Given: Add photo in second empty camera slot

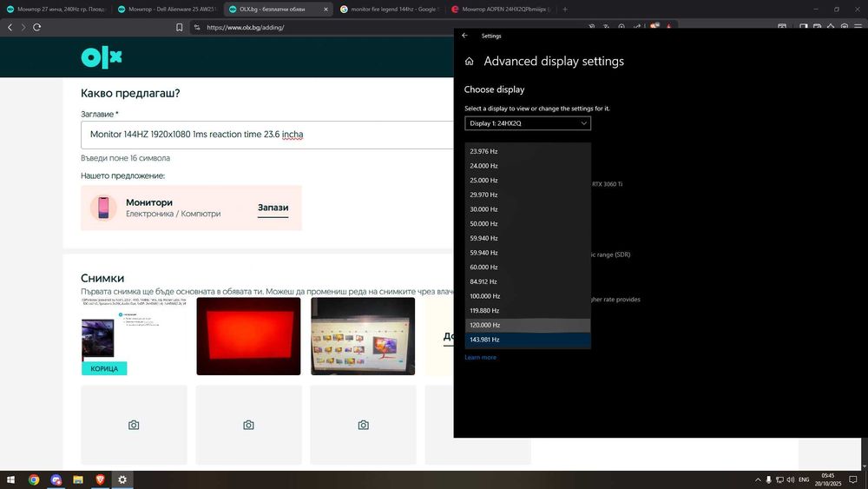Looking at the screenshot, I should tap(248, 425).
